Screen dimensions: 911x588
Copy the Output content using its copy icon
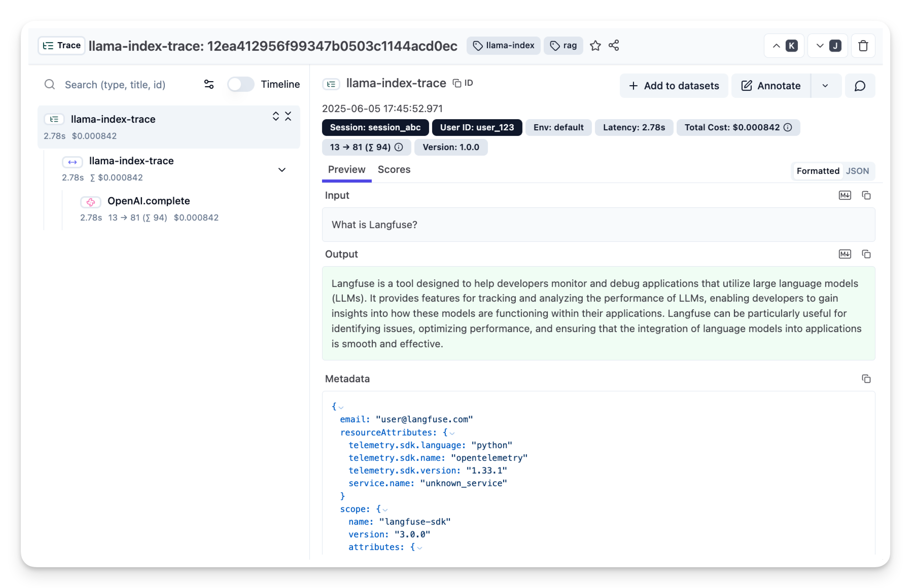[866, 254]
